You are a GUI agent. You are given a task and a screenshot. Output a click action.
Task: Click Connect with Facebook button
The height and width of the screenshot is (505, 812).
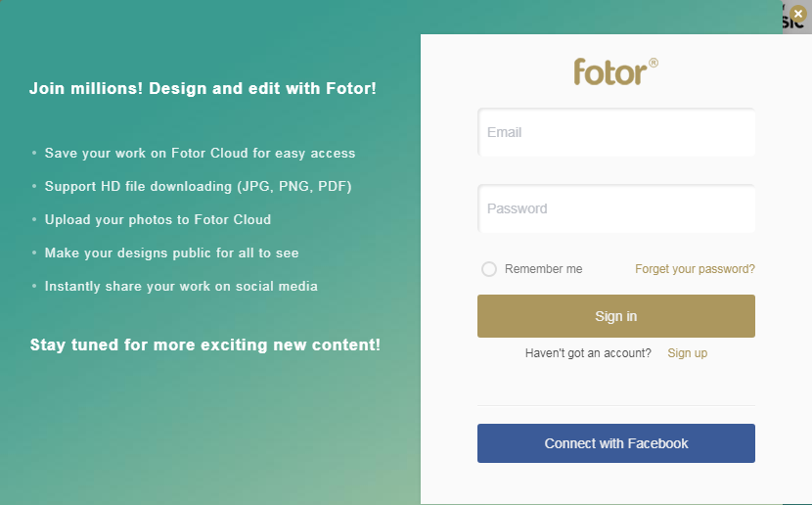coord(615,443)
